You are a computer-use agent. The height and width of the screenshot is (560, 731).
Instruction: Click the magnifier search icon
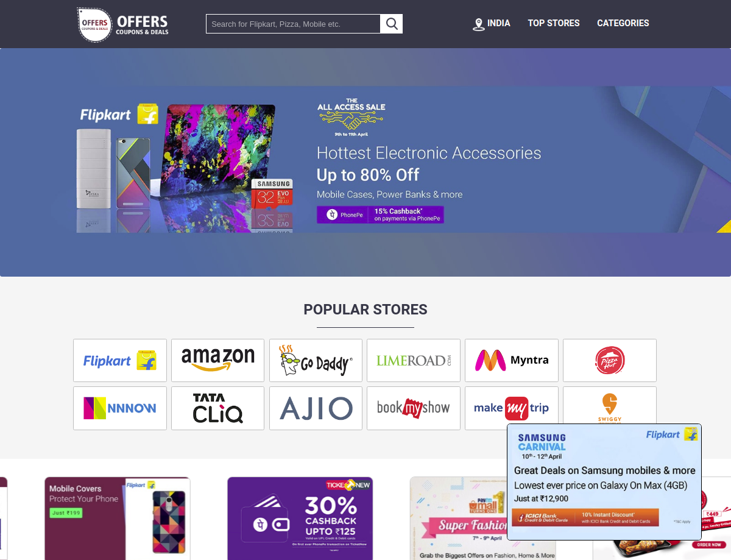coord(392,24)
